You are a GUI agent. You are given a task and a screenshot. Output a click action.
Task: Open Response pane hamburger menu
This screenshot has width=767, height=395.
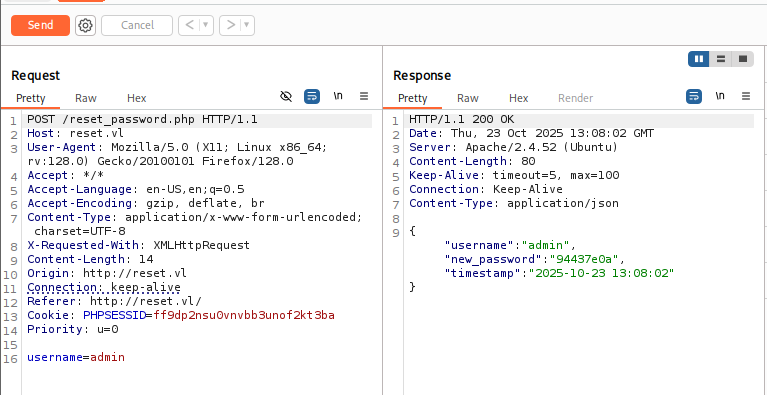(x=746, y=96)
